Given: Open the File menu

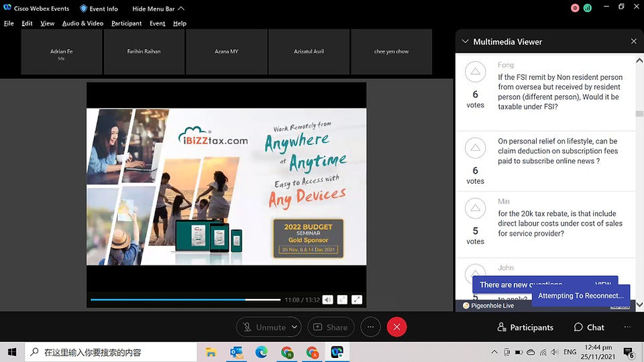Looking at the screenshot, I should point(9,23).
